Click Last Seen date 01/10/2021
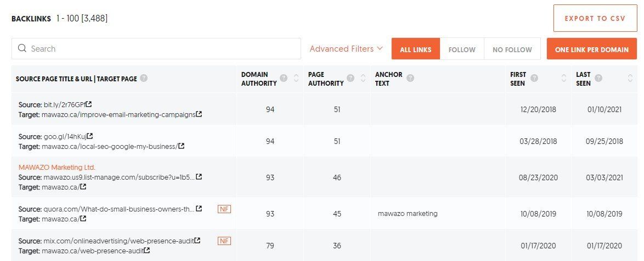Image resolution: width=644 pixels, height=261 pixels. [x=604, y=109]
